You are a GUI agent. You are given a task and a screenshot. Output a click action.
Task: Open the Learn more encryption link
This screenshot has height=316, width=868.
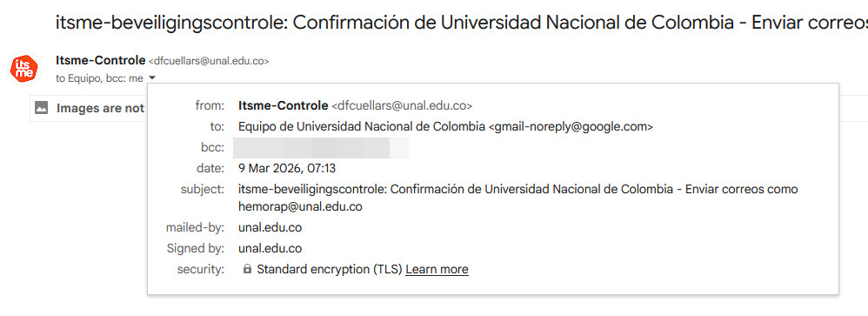pos(437,270)
